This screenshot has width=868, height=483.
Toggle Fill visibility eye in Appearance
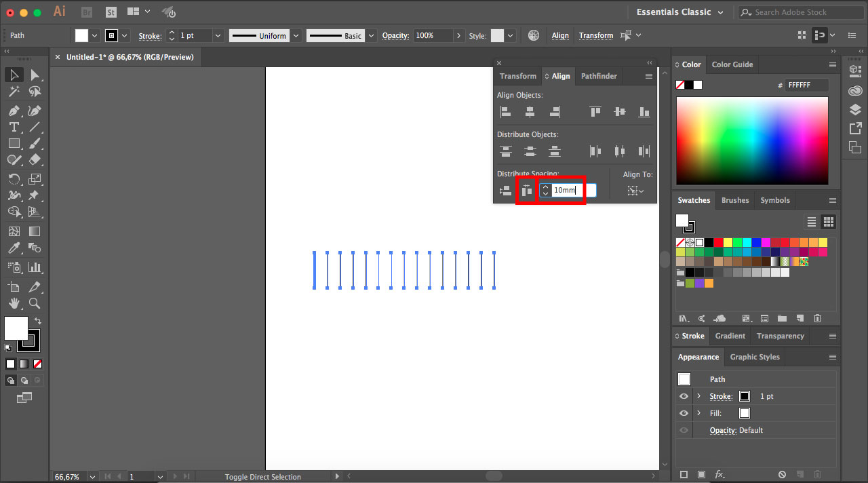[684, 413]
